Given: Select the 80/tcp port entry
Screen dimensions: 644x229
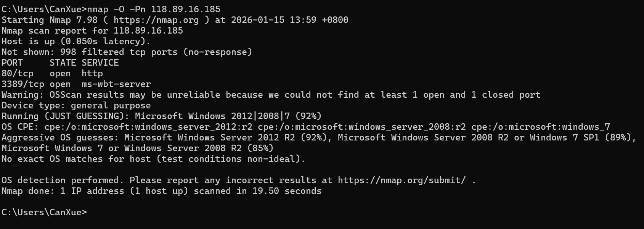Looking at the screenshot, I should pyautogui.click(x=17, y=73).
